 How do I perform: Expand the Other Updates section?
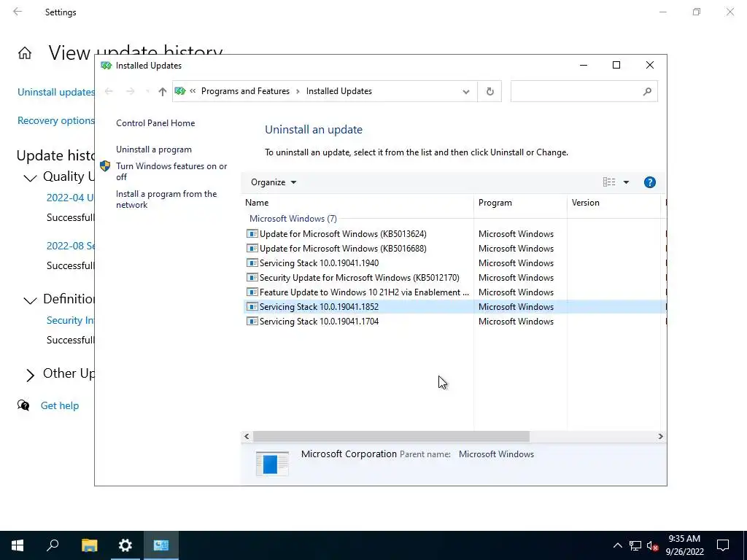[30, 375]
